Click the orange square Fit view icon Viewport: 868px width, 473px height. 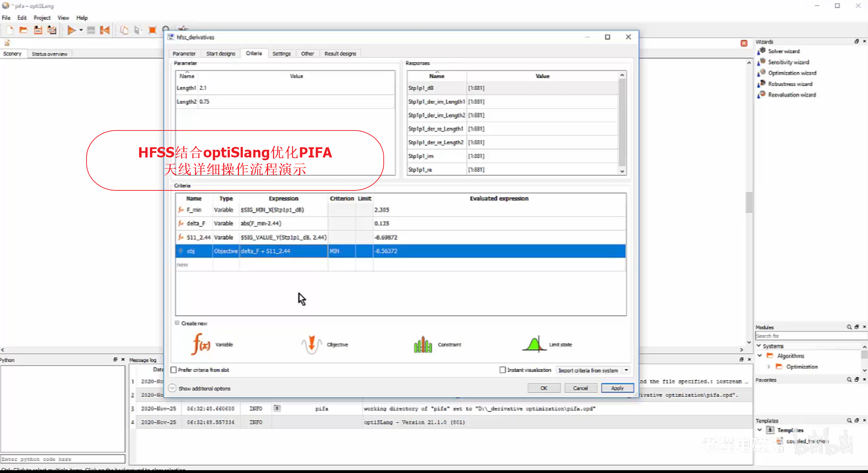click(152, 30)
